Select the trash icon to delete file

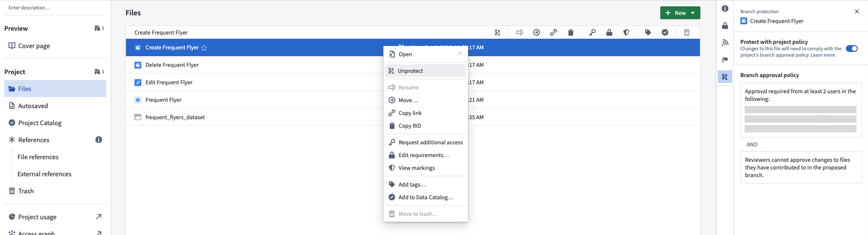click(x=687, y=32)
